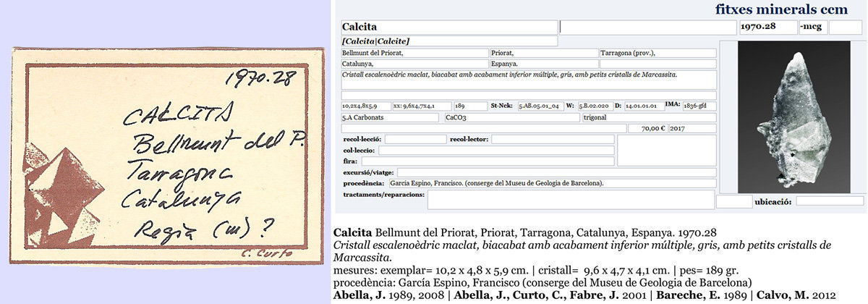Click the weight field '189'
Viewport: 868px width, 304px height.
click(x=471, y=106)
